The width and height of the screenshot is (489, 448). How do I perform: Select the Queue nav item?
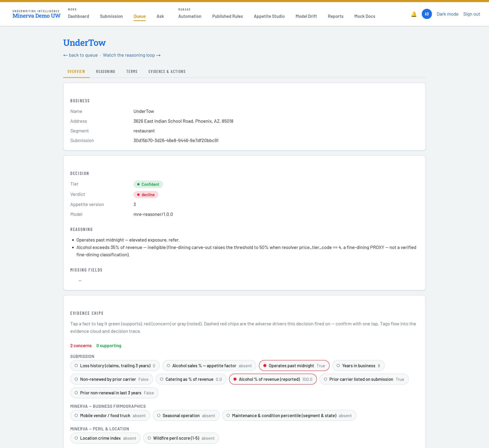coord(139,16)
